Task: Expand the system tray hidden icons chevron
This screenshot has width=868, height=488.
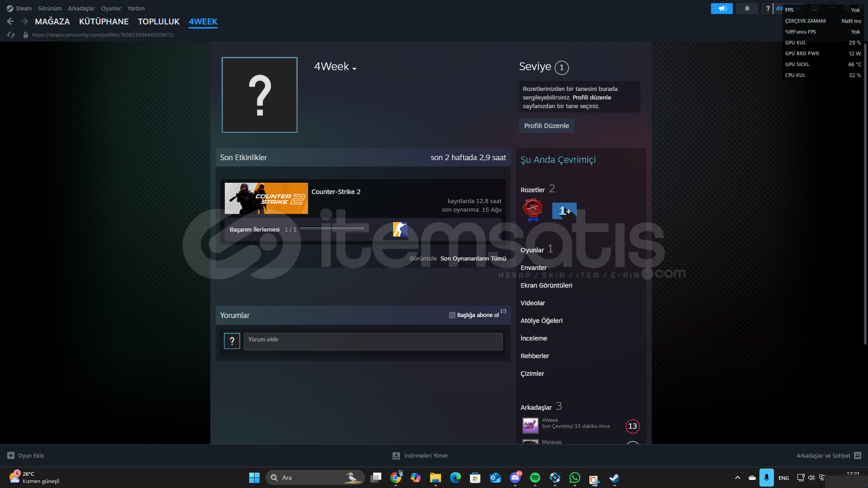Action: click(737, 478)
